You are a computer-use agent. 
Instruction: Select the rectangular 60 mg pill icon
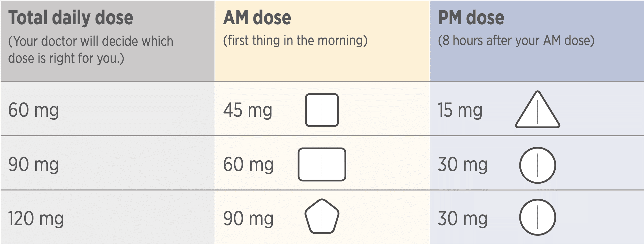pyautogui.click(x=322, y=164)
